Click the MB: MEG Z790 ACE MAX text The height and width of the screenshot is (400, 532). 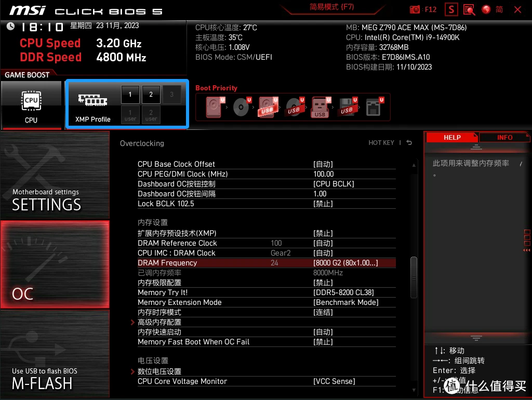click(406, 28)
